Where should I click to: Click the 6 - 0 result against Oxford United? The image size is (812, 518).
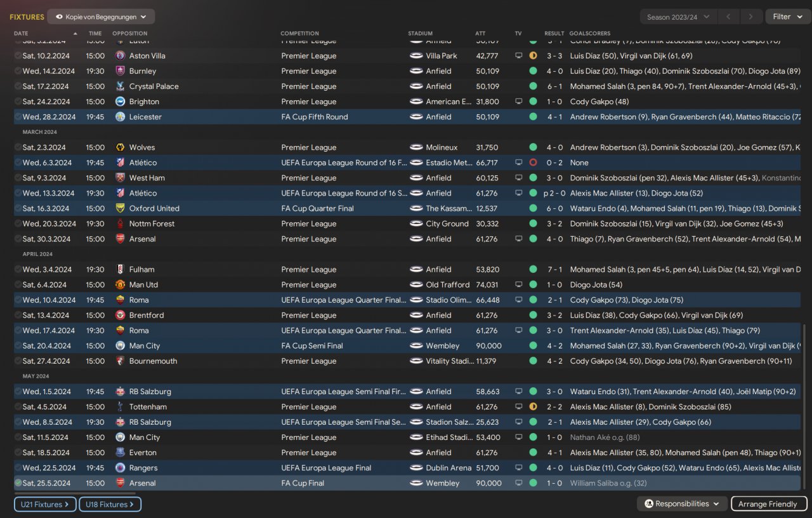point(554,208)
